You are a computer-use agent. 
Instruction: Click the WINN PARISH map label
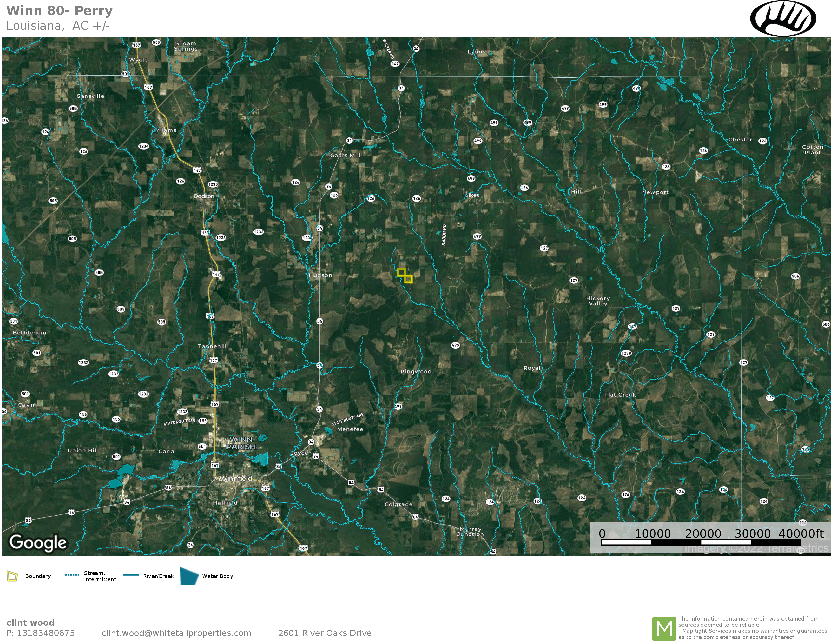click(241, 443)
